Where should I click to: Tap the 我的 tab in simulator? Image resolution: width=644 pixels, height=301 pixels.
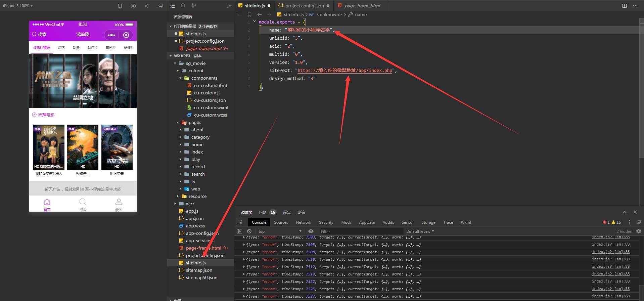(x=119, y=205)
